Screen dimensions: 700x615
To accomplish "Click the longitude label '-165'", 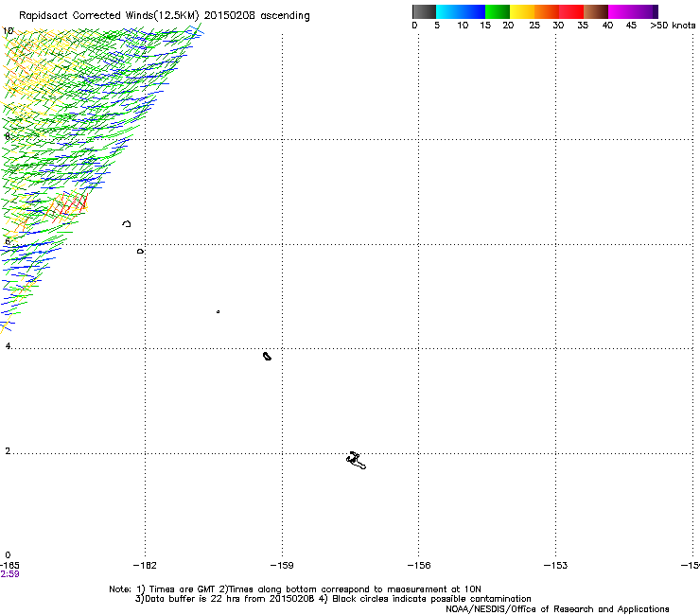I will [9, 566].
